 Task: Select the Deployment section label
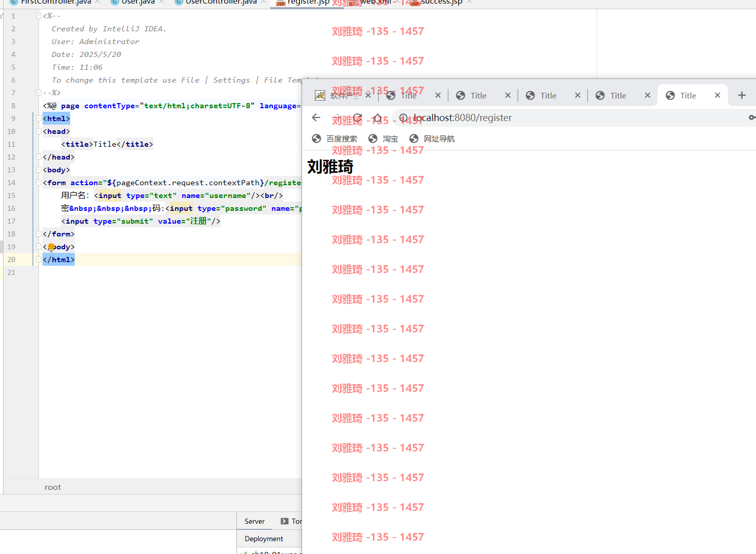click(264, 539)
